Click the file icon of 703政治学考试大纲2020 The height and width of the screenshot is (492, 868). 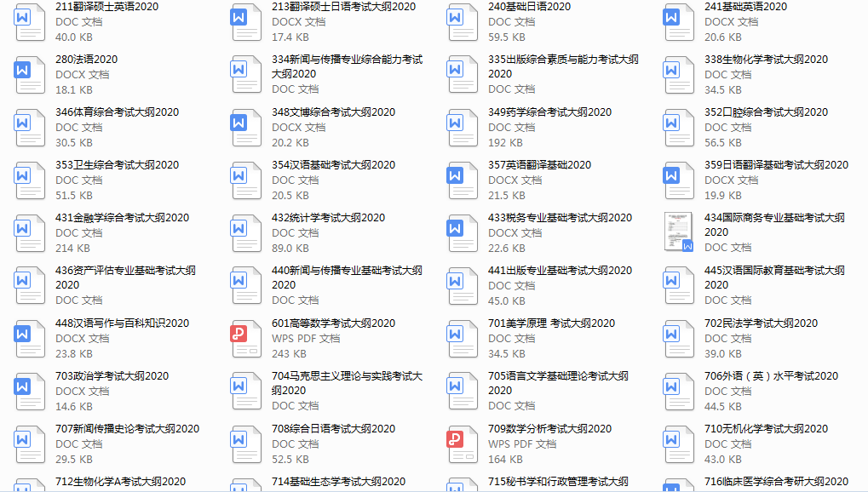(30, 391)
